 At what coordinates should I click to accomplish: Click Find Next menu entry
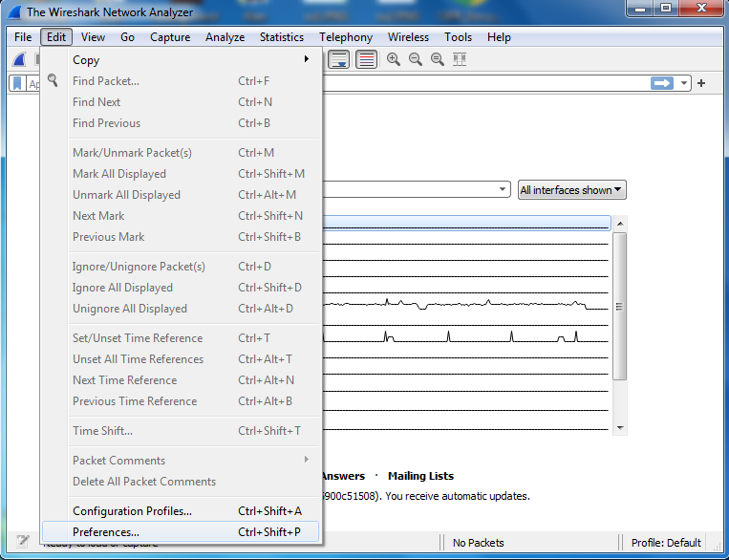pos(181,102)
